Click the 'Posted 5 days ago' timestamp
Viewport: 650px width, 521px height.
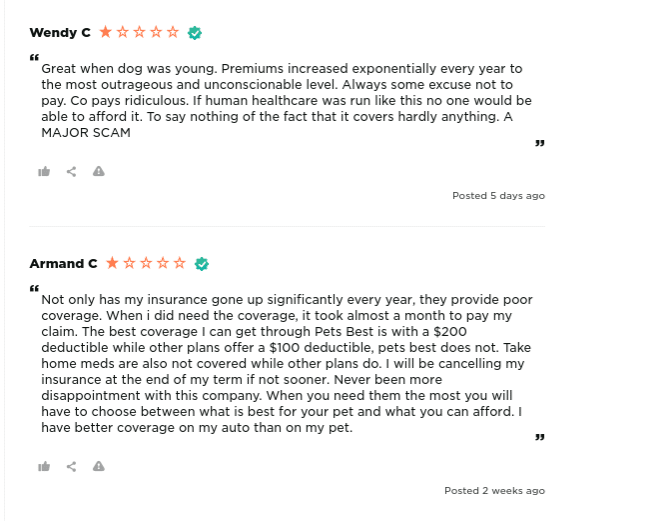tap(498, 196)
